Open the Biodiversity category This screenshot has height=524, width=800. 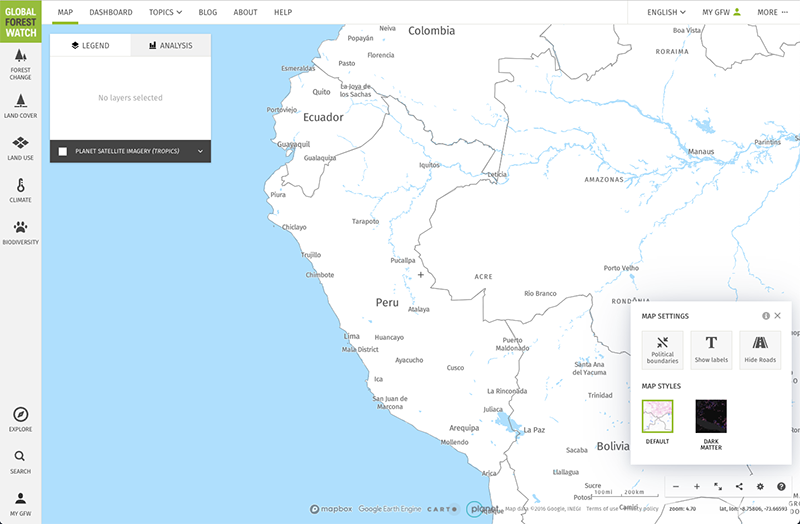pos(20,233)
